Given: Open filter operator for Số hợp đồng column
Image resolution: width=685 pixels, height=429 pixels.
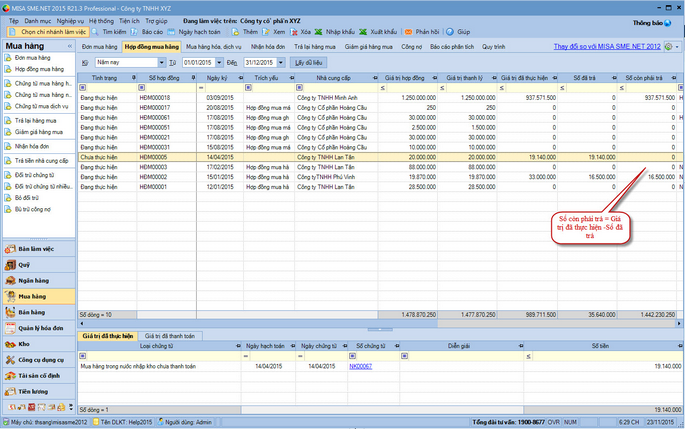Looking at the screenshot, I should click(x=142, y=88).
